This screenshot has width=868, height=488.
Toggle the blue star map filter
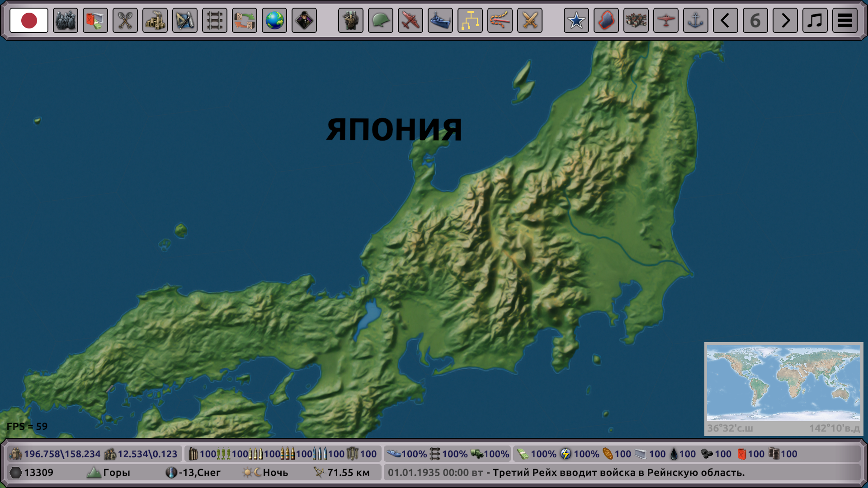[576, 20]
